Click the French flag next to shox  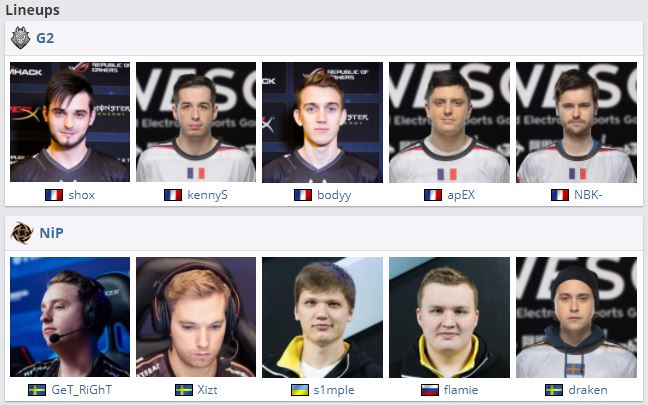pyautogui.click(x=54, y=195)
